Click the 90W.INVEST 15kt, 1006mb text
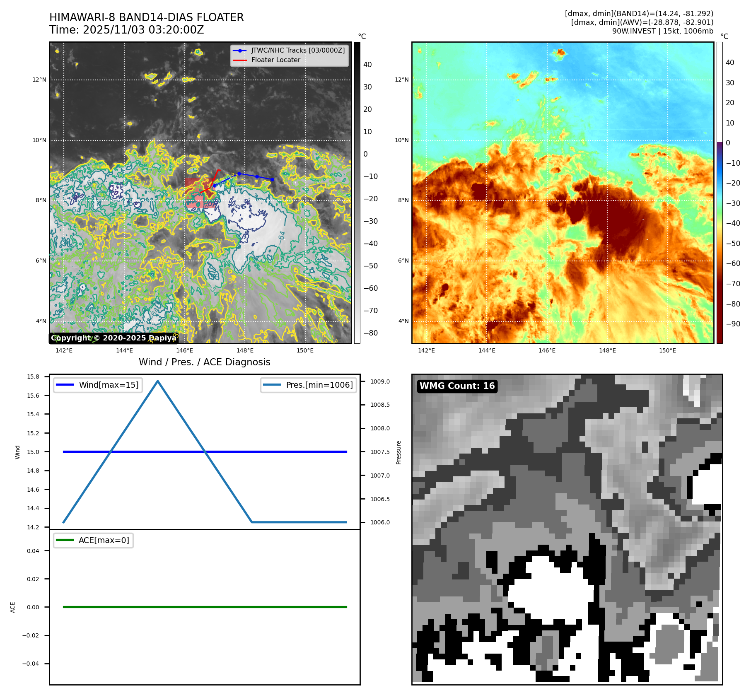The height and width of the screenshot is (700, 751). point(662,31)
